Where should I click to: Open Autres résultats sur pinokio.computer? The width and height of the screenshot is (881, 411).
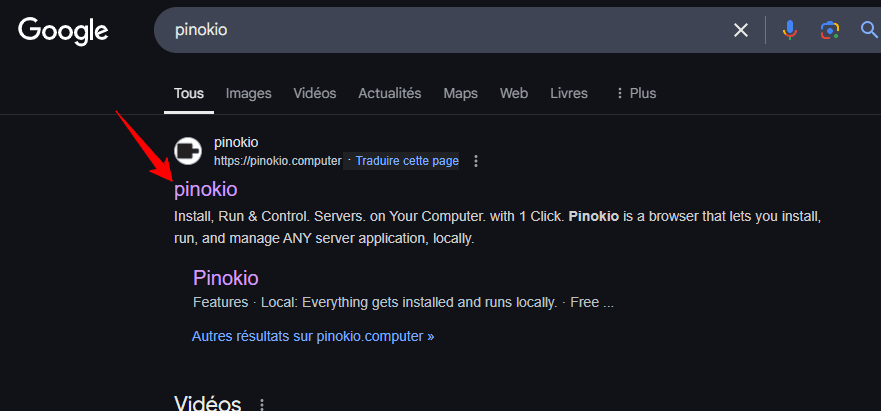[313, 336]
